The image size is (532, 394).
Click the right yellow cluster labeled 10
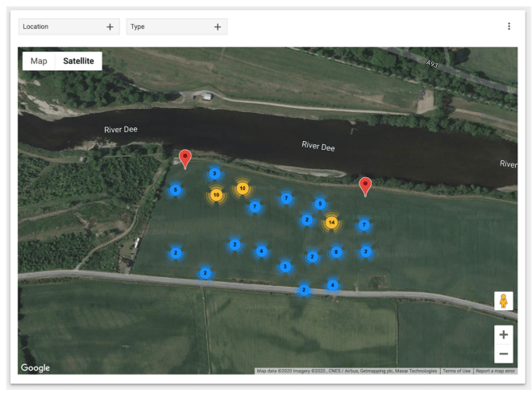243,189
